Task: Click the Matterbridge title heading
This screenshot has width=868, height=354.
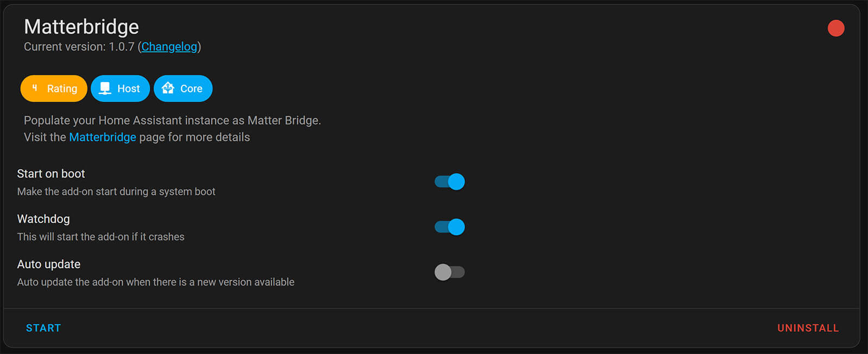Action: (81, 27)
